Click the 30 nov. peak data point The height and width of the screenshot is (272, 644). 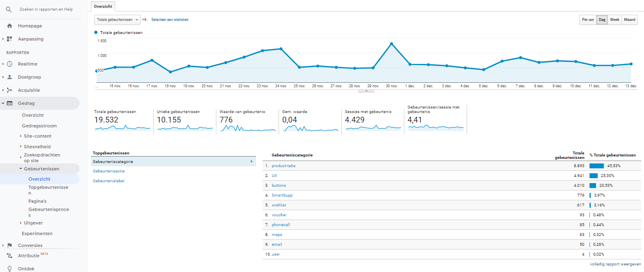pyautogui.click(x=392, y=43)
